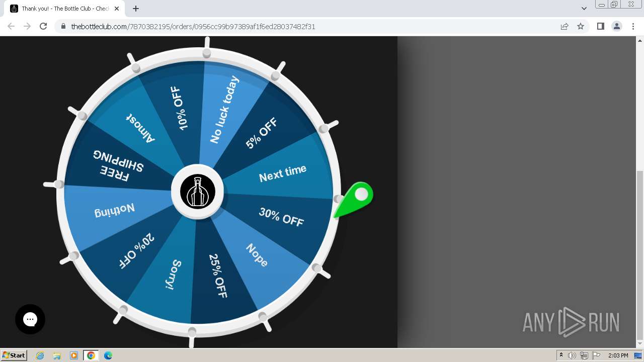Click the 25% OFF wheel segment
This screenshot has height=362, width=644.
tap(218, 276)
